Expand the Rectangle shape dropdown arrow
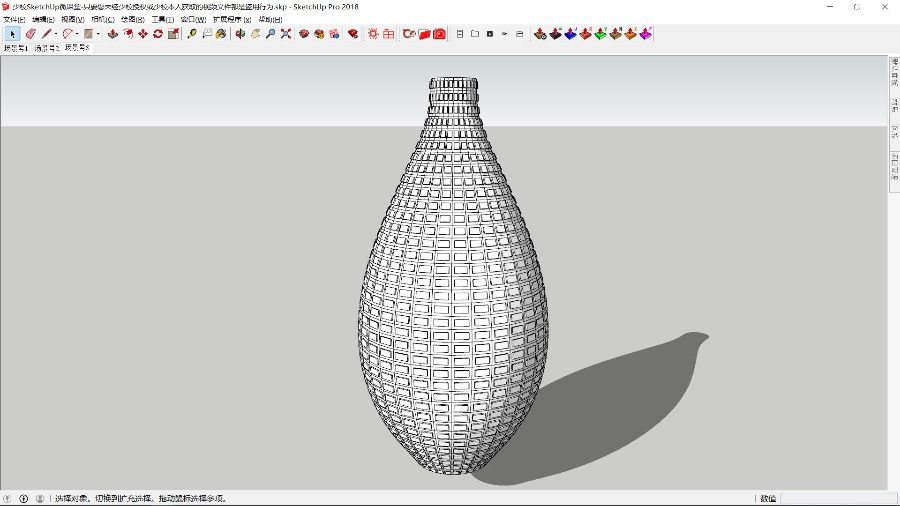Image resolution: width=900 pixels, height=506 pixels. 98,34
